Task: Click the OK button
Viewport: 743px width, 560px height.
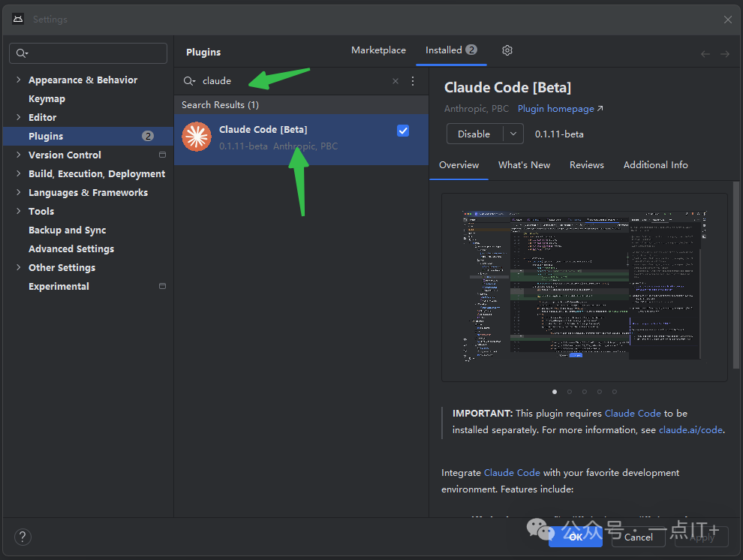Action: (x=575, y=537)
